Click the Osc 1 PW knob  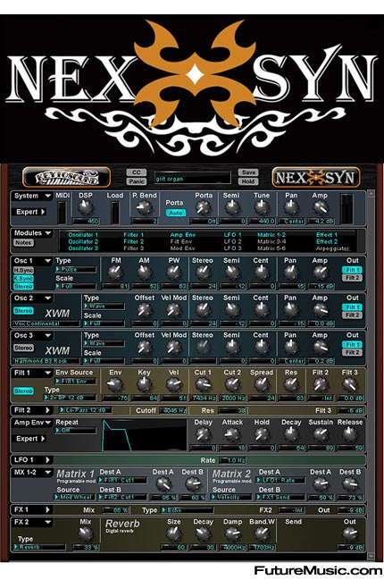173,273
